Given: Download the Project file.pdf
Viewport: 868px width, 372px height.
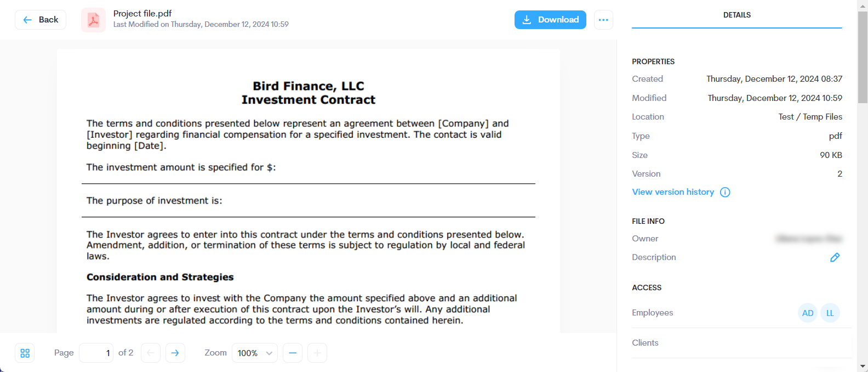Looking at the screenshot, I should point(550,20).
